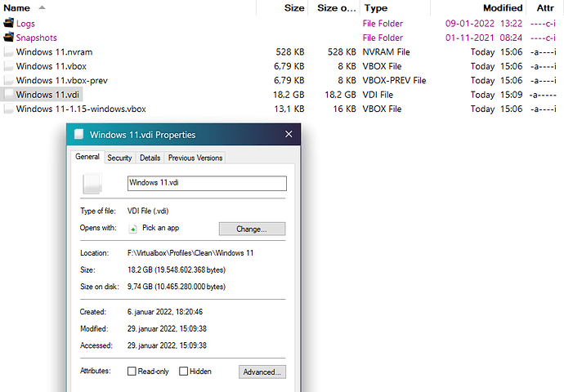
Task: Open the Previous Versions tab
Action: pyautogui.click(x=195, y=158)
